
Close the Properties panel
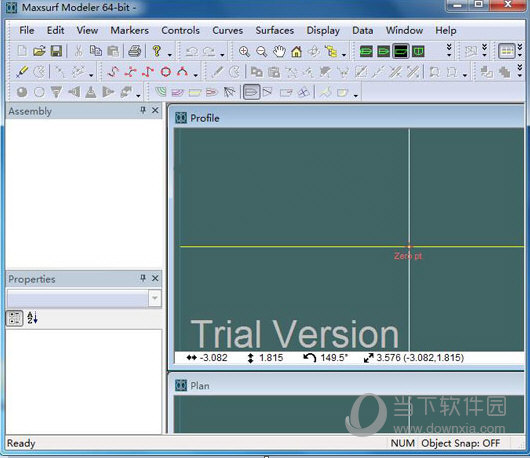coord(155,278)
